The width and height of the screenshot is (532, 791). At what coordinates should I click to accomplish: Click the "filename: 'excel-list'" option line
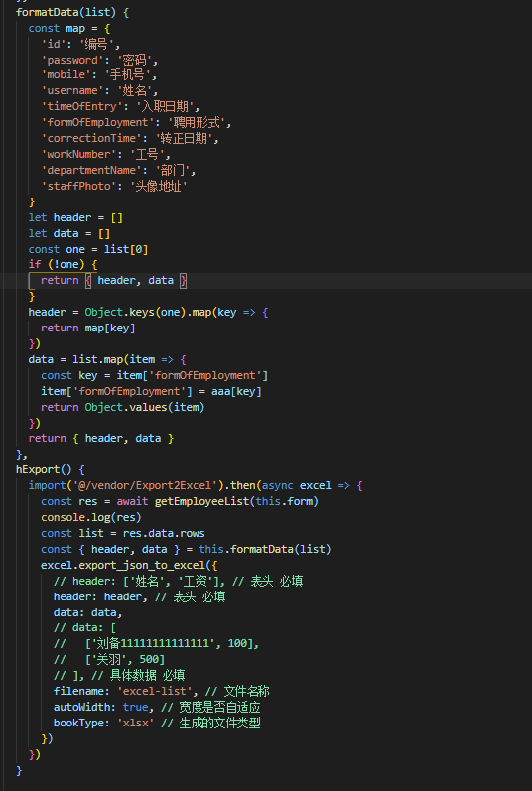click(162, 692)
